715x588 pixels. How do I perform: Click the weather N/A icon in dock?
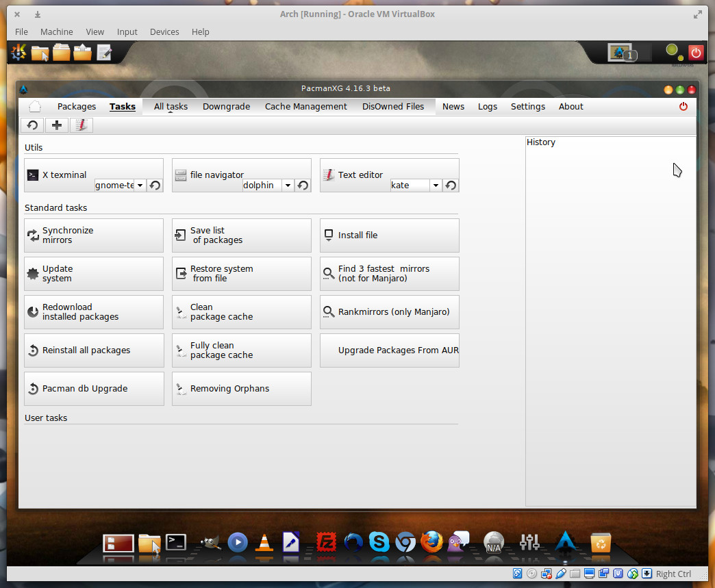(x=494, y=542)
